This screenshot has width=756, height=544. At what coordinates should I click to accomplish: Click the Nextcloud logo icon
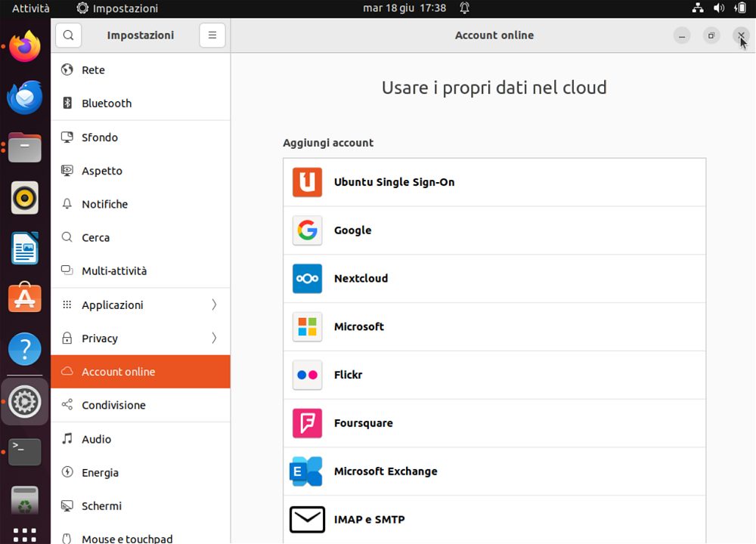click(307, 279)
